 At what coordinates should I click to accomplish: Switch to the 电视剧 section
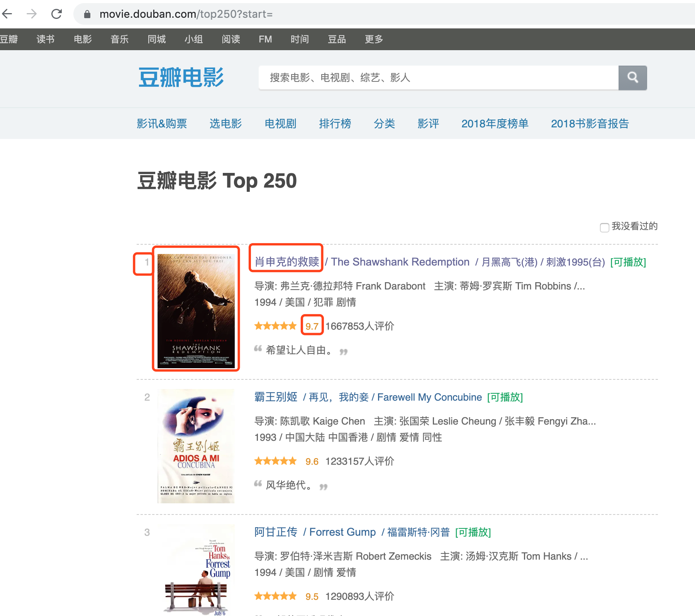[x=280, y=124]
